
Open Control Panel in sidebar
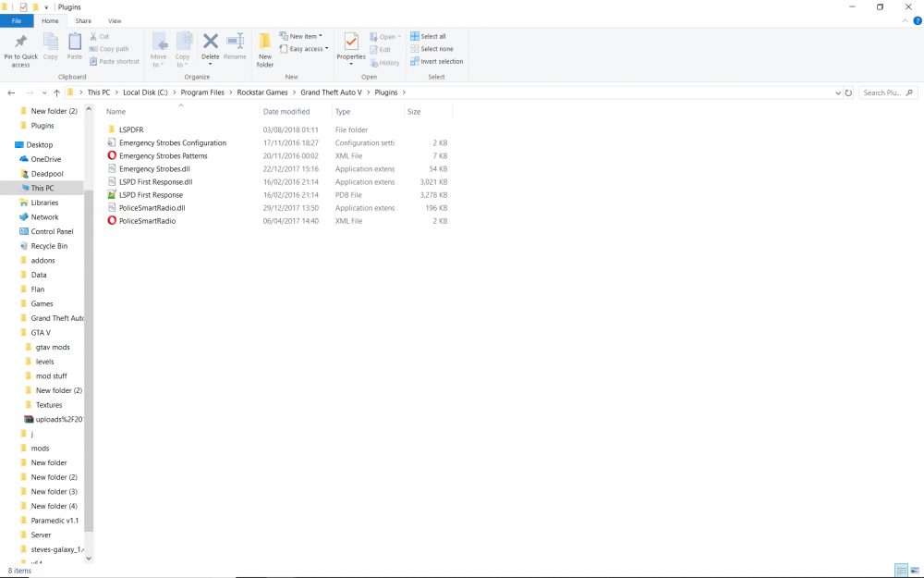pyautogui.click(x=52, y=231)
